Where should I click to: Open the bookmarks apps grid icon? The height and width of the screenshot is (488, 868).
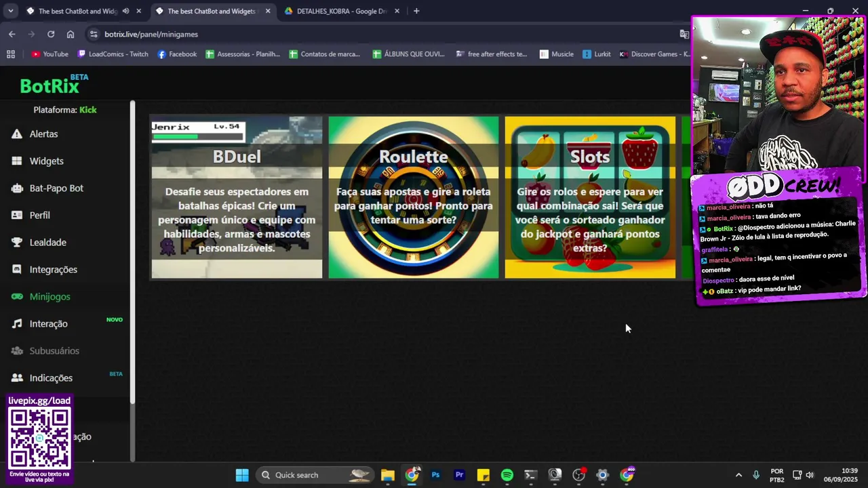pos(11,54)
